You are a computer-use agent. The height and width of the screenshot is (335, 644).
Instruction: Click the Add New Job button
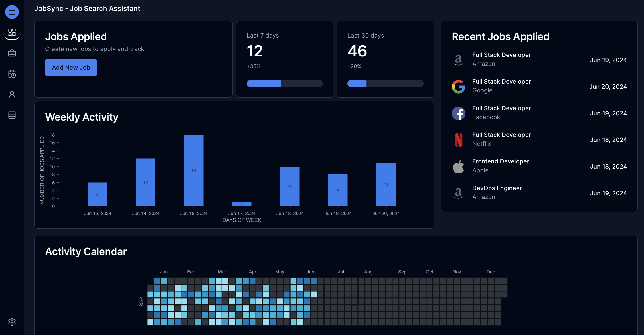71,68
